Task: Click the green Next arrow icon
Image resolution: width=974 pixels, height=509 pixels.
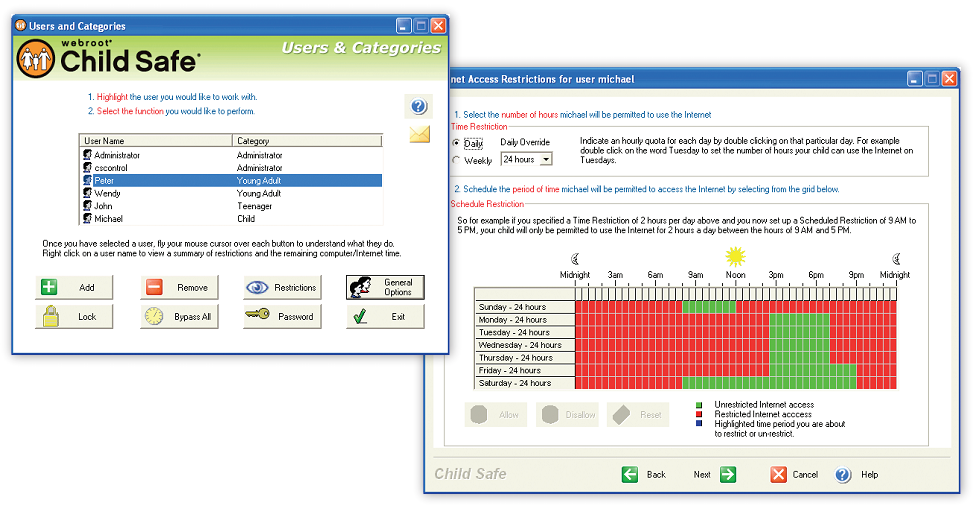Action: click(x=728, y=474)
